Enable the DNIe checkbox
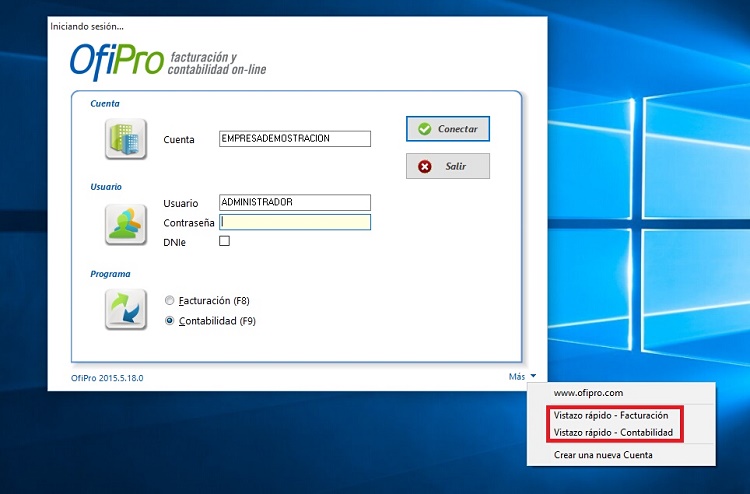This screenshot has width=750, height=494. 224,241
